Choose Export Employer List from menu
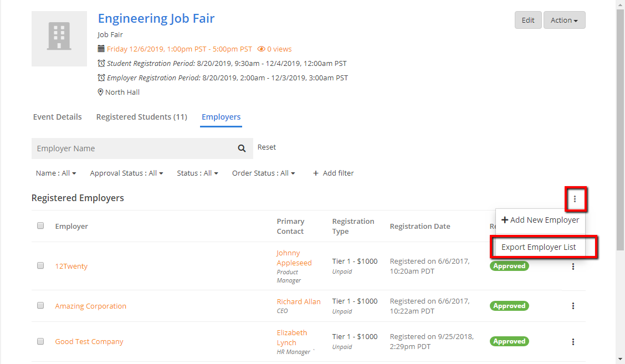Viewport: 625px width, 364px height. pos(539,247)
